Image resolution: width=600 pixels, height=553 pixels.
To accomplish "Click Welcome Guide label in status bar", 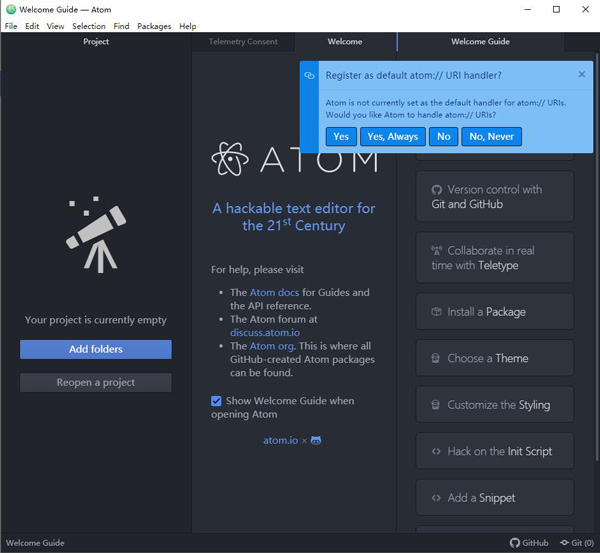I will pyautogui.click(x=35, y=543).
